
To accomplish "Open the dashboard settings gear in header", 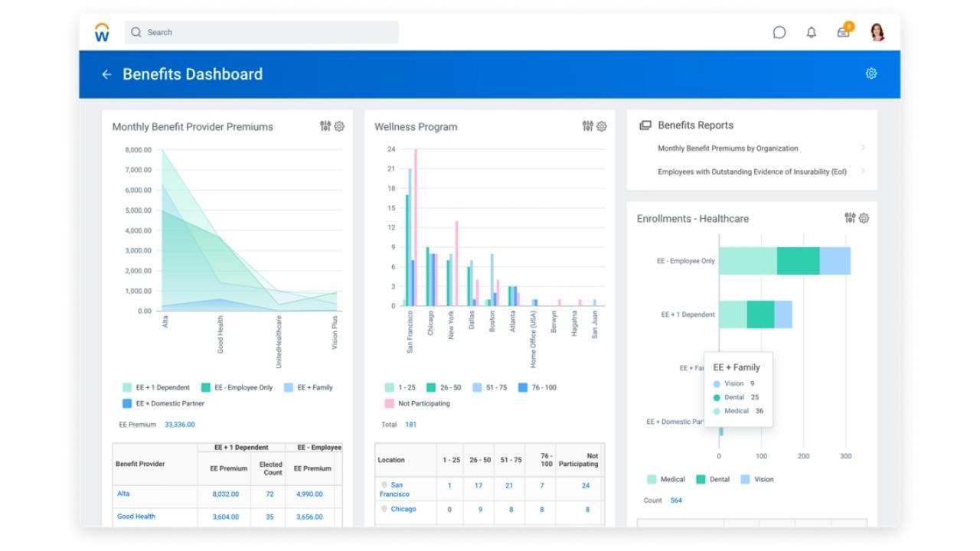I will coord(871,73).
